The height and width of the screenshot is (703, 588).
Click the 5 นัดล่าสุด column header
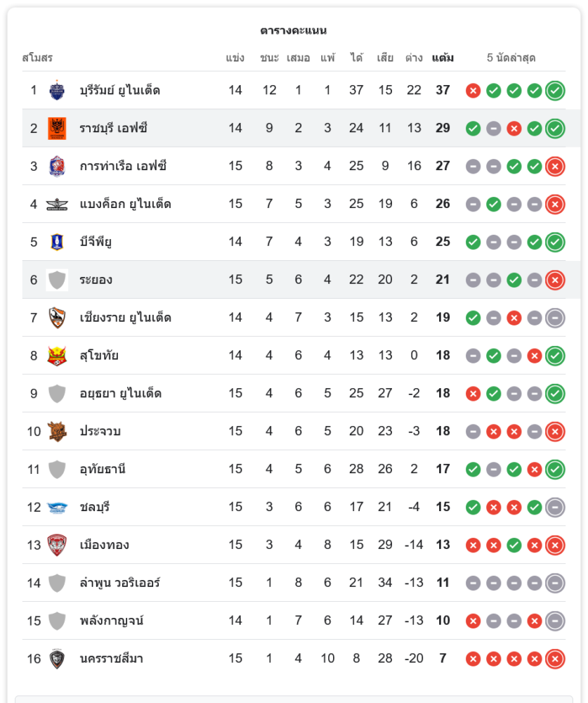pyautogui.click(x=511, y=58)
